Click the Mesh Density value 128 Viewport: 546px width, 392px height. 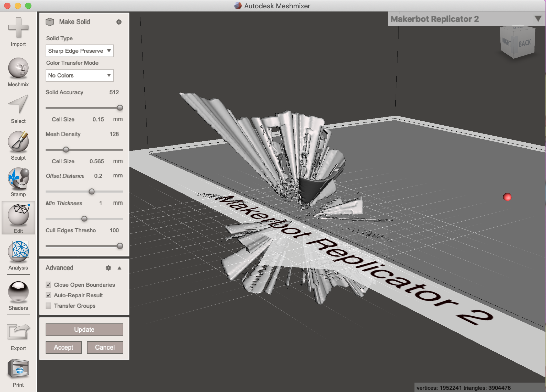pyautogui.click(x=114, y=134)
